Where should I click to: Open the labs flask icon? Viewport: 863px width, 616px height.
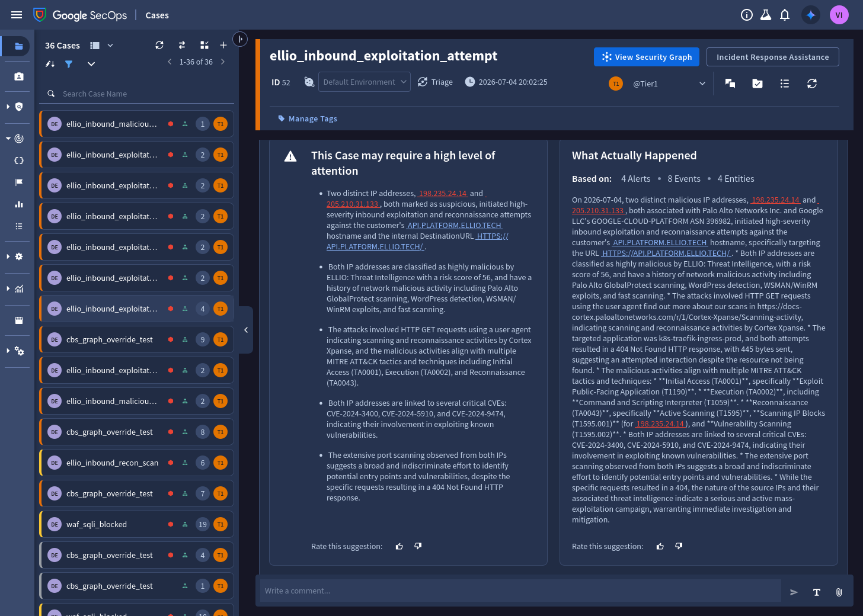[x=766, y=15]
